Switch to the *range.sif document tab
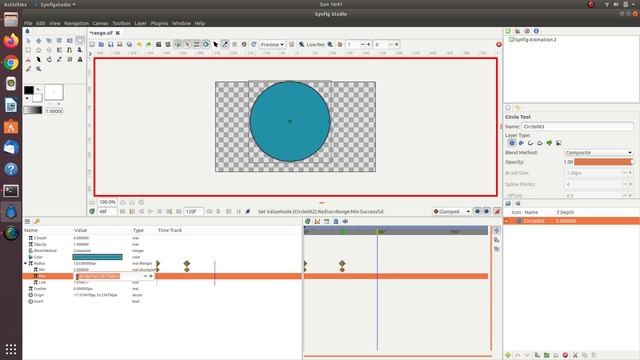Image resolution: width=640 pixels, height=360 pixels. pos(101,33)
